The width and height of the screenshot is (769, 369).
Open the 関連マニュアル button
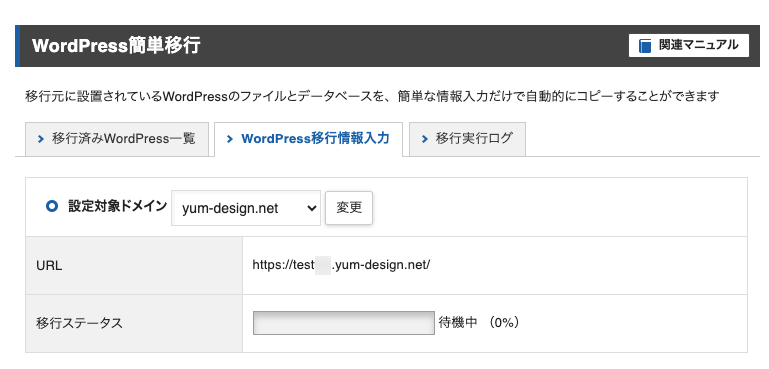689,46
